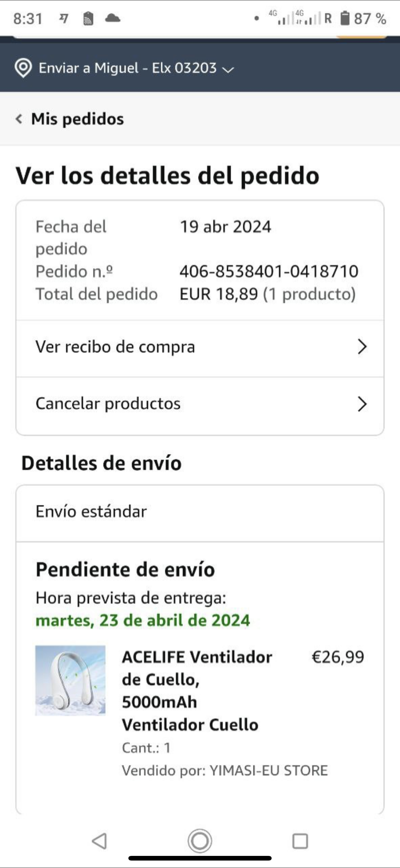Tap the Envío estándar row
The height and width of the screenshot is (868, 400).
point(199,512)
